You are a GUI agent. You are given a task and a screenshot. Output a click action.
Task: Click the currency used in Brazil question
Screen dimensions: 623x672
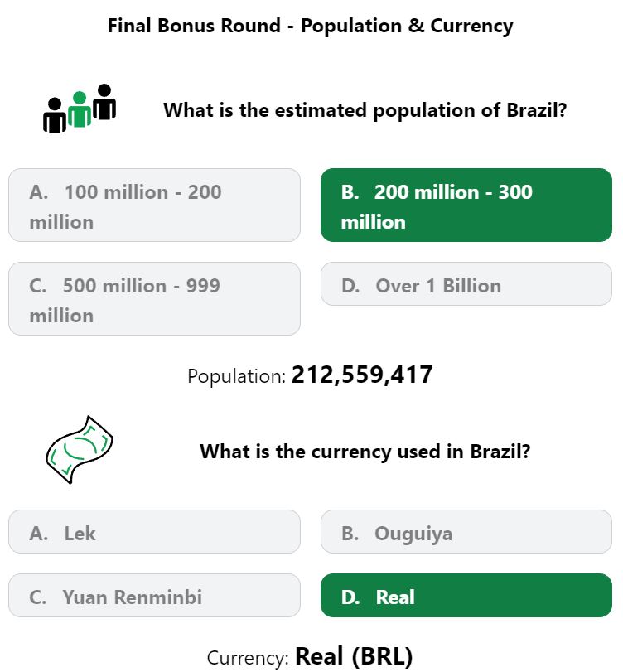point(365,452)
